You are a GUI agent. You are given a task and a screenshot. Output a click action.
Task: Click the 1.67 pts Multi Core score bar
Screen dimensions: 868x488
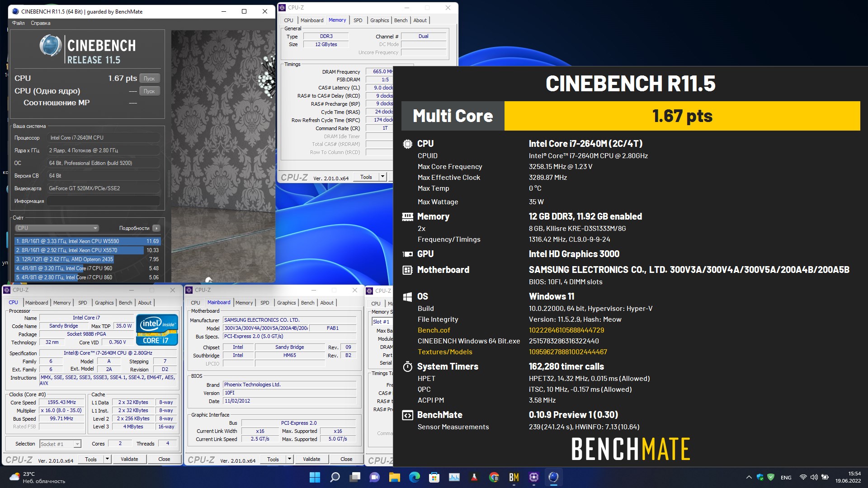click(x=682, y=116)
